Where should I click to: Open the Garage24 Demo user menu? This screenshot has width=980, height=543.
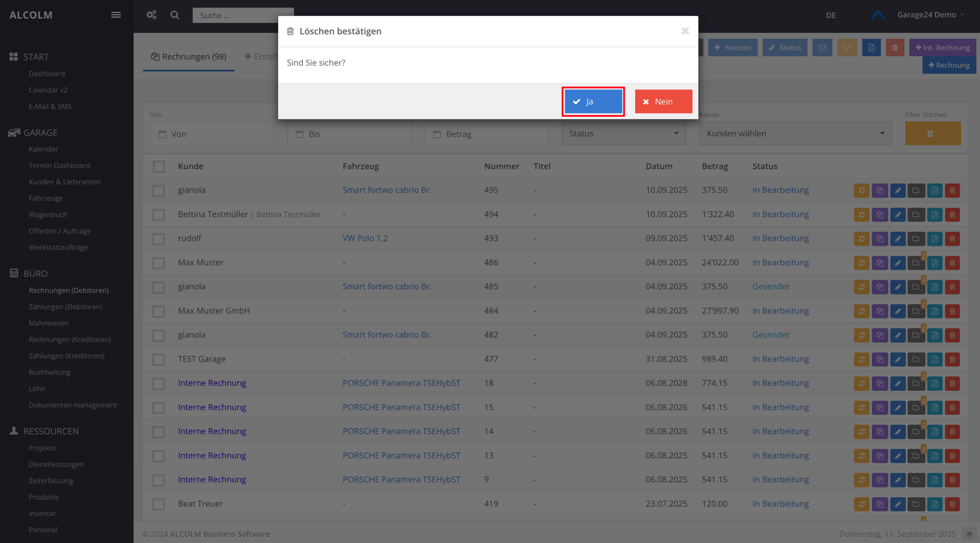coord(930,15)
